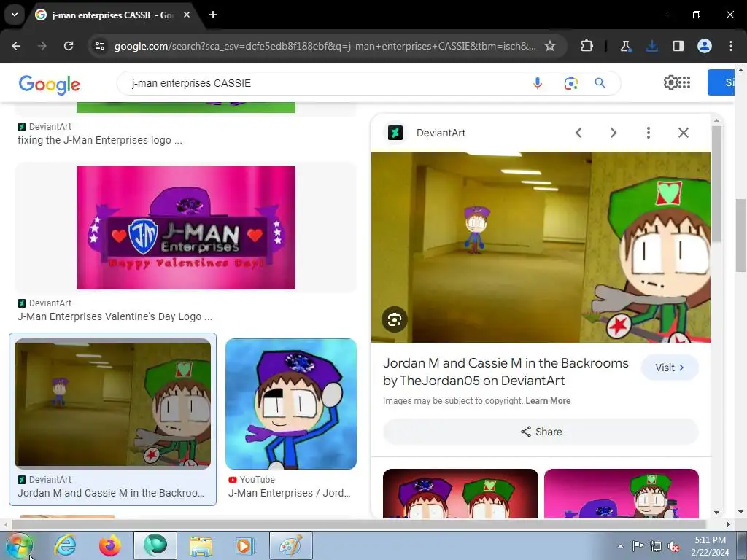Screen dimensions: 747x560
Task: Show hidden system tray icons
Action: [x=620, y=546]
